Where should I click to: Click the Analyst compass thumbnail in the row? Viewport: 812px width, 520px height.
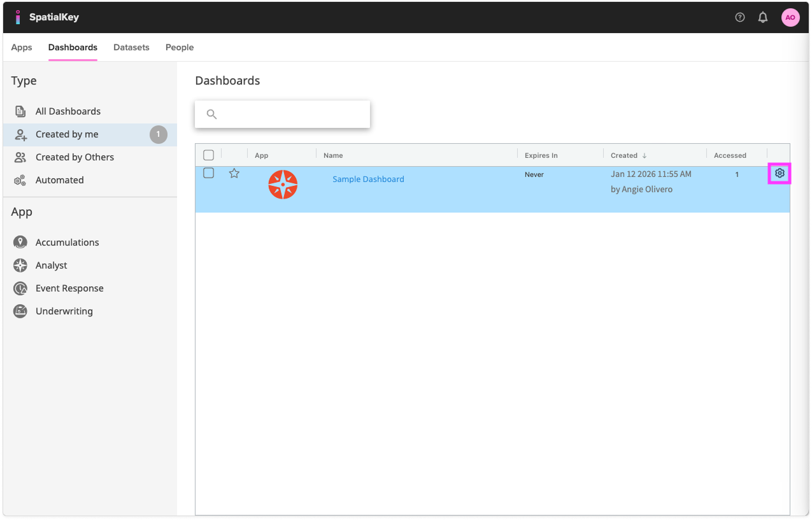click(x=283, y=185)
